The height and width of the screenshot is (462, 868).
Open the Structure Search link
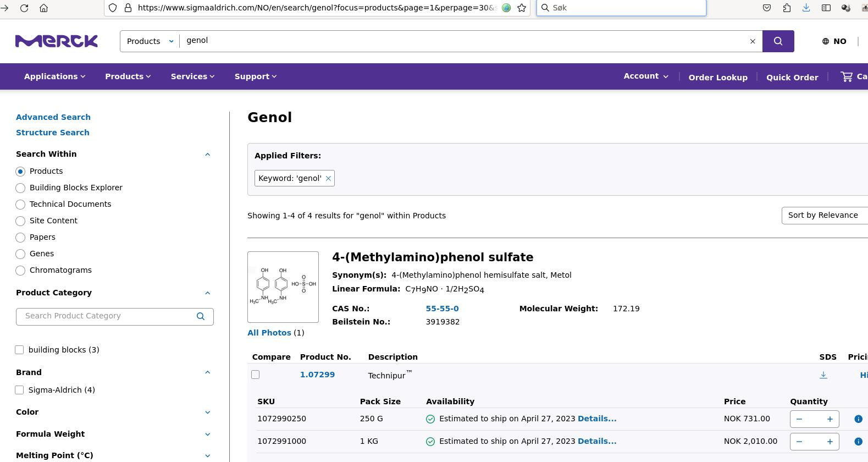[53, 133]
